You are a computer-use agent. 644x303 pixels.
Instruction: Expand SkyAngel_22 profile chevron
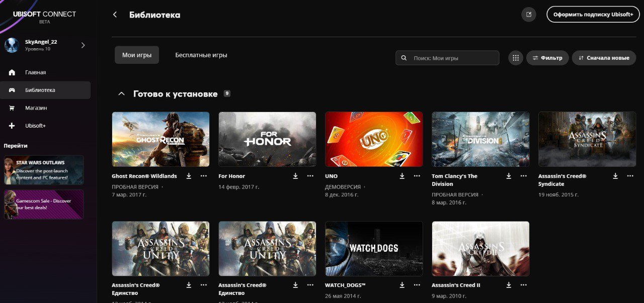[83, 45]
